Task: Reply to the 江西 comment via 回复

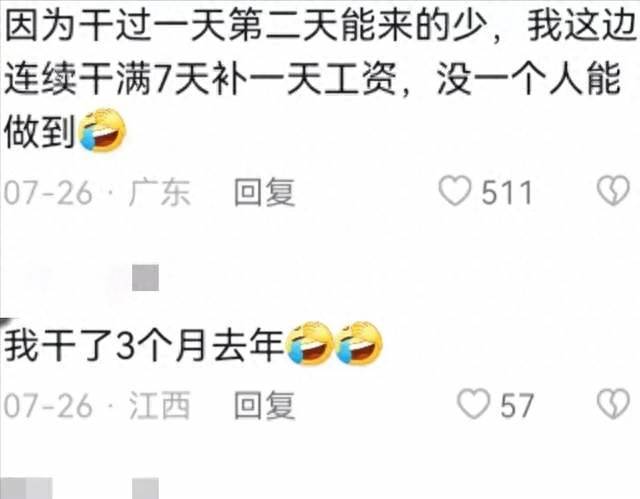Action: (x=264, y=405)
